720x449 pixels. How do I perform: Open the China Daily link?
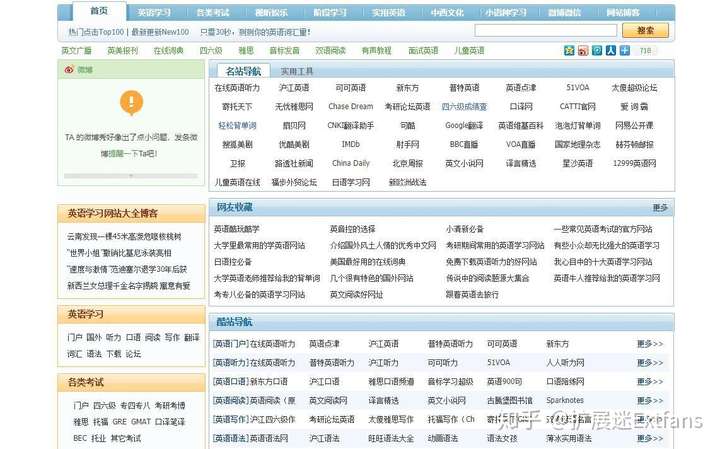point(351,163)
